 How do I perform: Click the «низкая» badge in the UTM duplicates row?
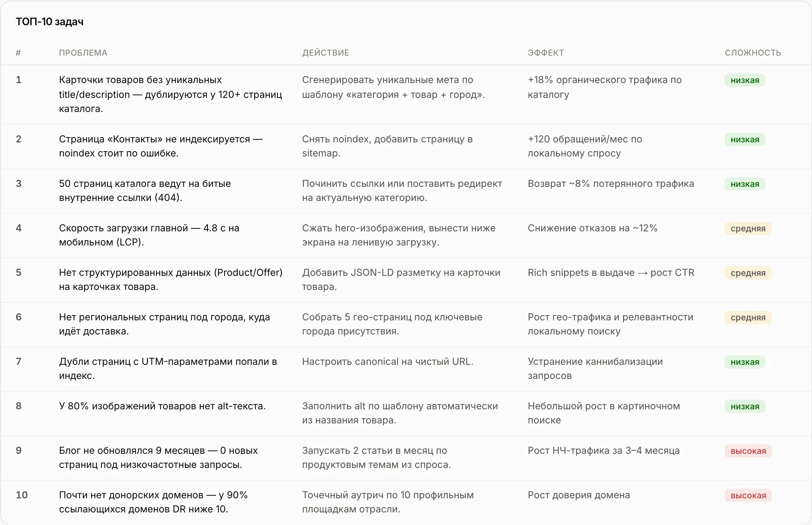(745, 362)
